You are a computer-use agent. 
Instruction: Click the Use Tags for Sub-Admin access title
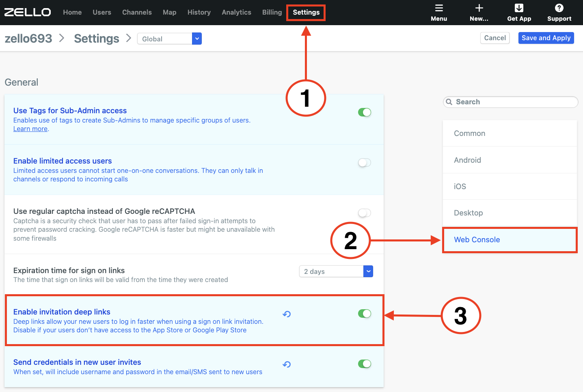tap(70, 111)
